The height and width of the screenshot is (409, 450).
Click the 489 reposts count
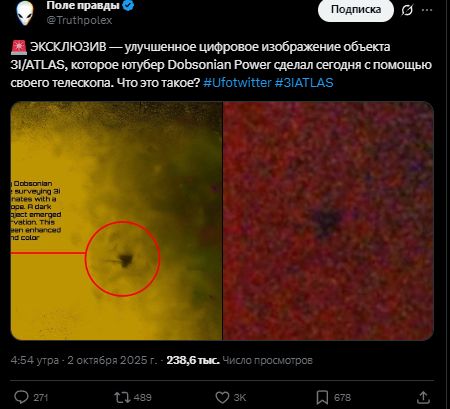[x=143, y=398]
